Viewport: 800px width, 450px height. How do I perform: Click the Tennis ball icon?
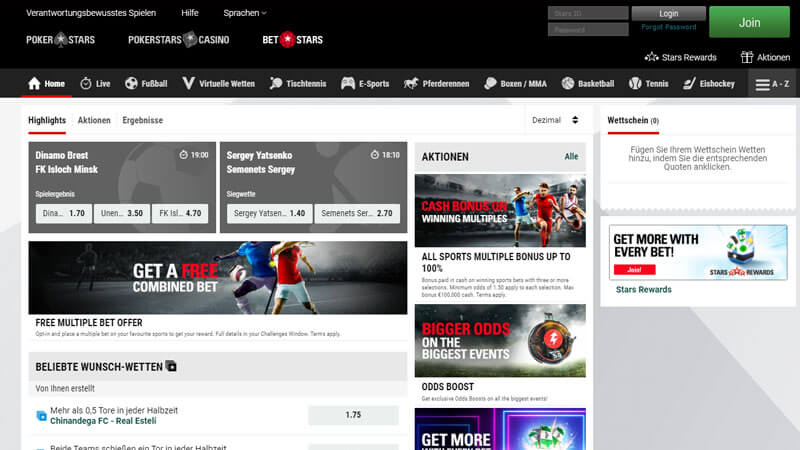pyautogui.click(x=635, y=84)
